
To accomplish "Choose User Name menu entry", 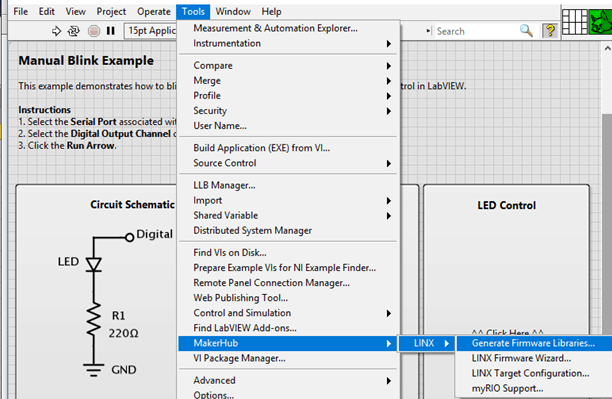I will coord(288,126).
